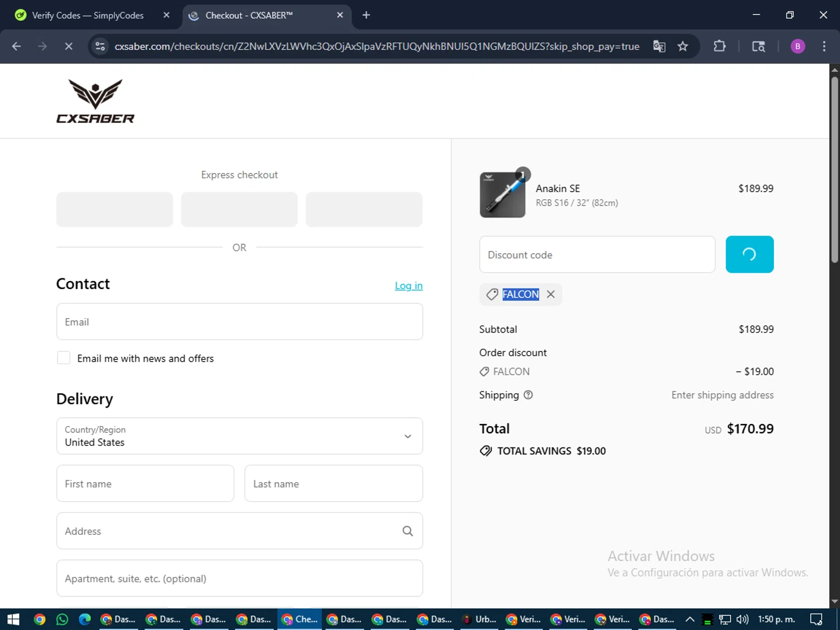Viewport: 840px width, 630px height.
Task: Click the apply discount button
Action: pyautogui.click(x=749, y=254)
